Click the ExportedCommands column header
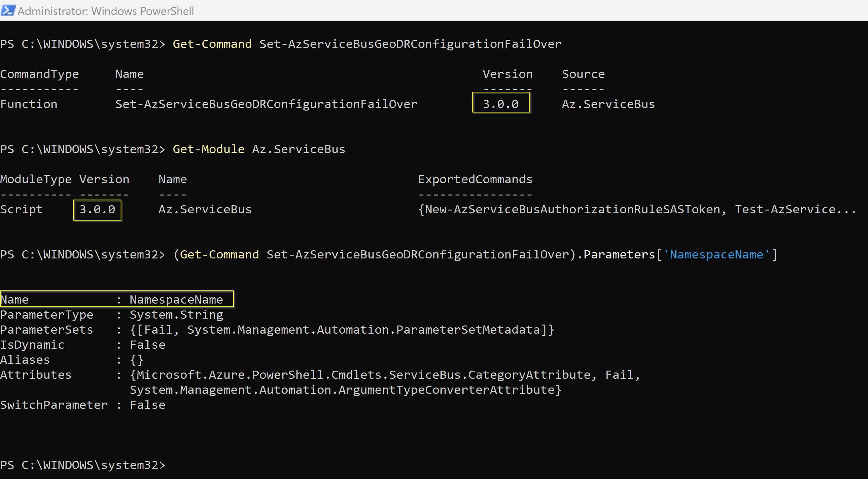Image resolution: width=868 pixels, height=479 pixels. point(475,179)
